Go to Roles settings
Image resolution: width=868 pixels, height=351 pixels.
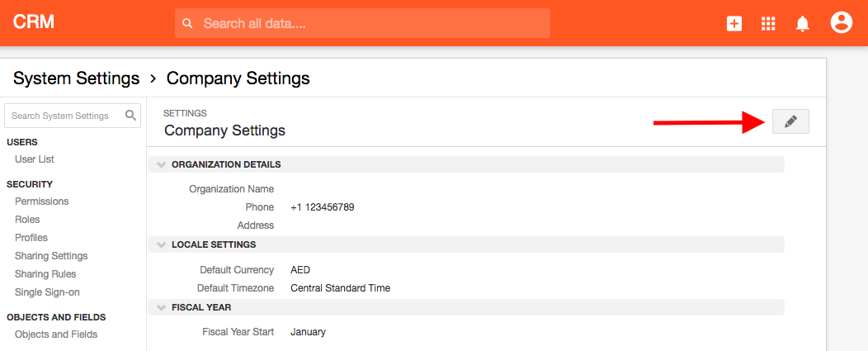coord(27,220)
